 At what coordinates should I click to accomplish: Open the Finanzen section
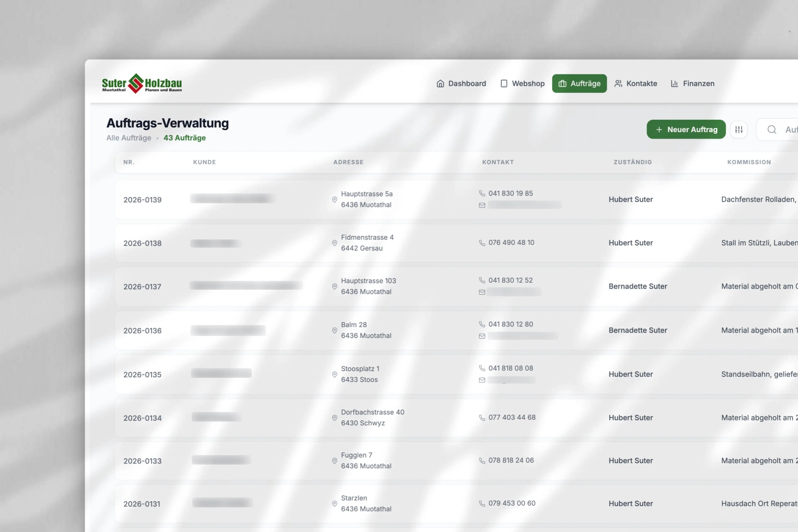pos(693,84)
